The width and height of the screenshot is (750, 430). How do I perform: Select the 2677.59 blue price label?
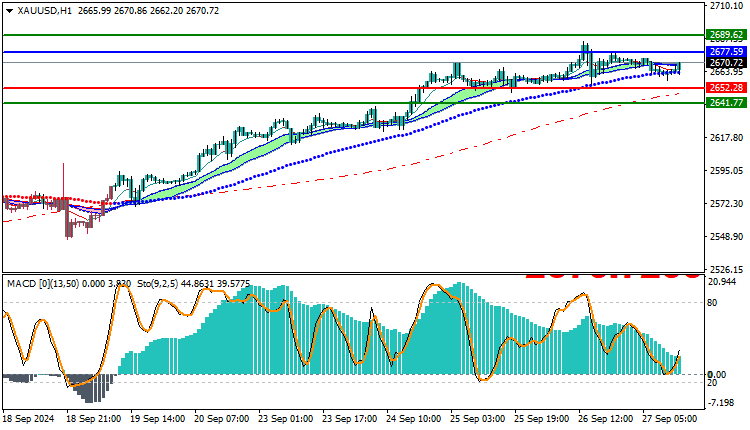coord(726,52)
